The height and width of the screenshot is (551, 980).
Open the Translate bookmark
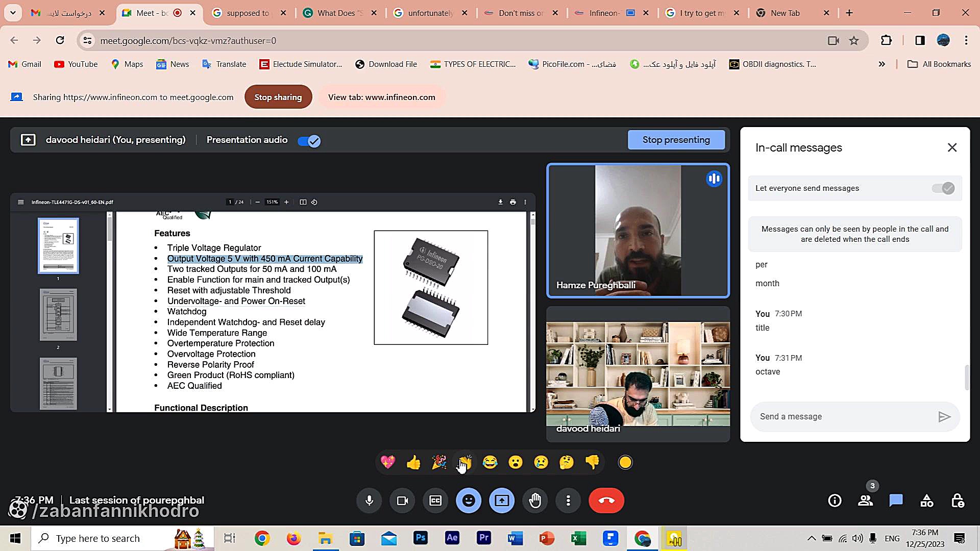(x=224, y=64)
